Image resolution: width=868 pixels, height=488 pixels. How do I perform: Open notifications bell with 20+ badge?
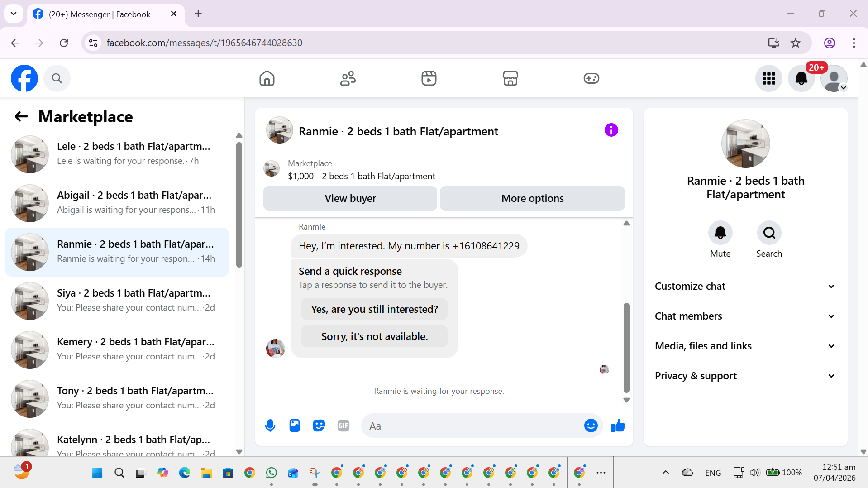801,78
